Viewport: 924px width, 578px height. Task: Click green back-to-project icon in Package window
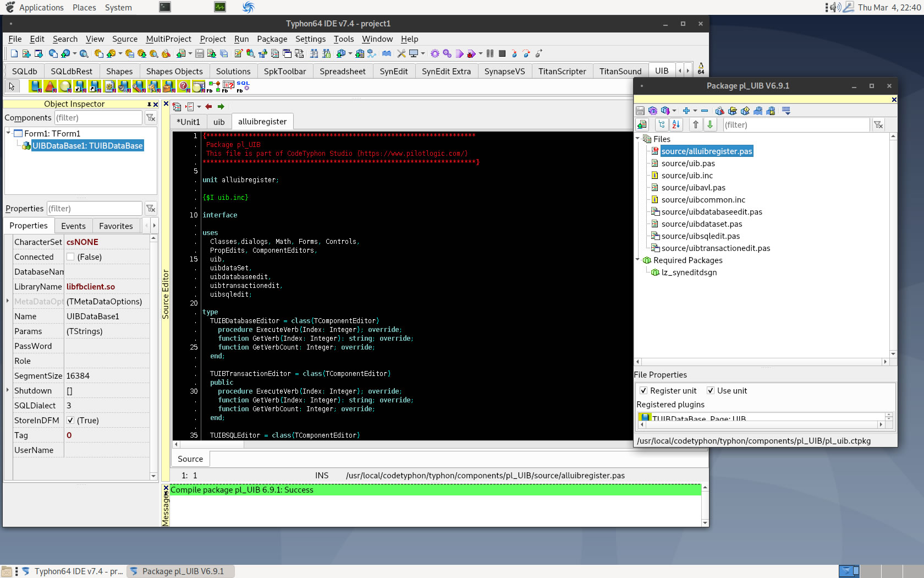click(x=642, y=125)
